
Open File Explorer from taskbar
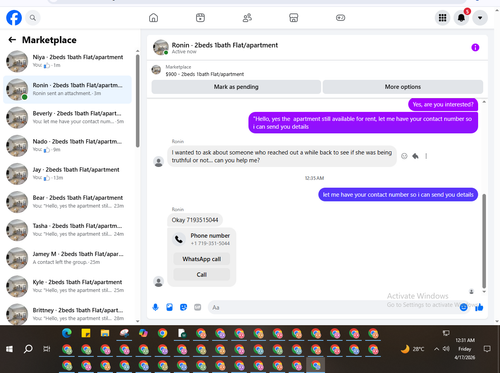[105, 333]
